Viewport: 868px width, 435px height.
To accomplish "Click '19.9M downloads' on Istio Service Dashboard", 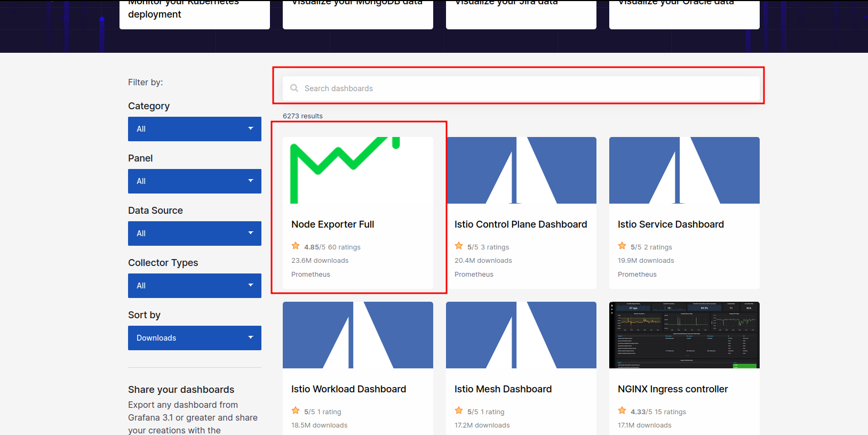I will tap(646, 261).
